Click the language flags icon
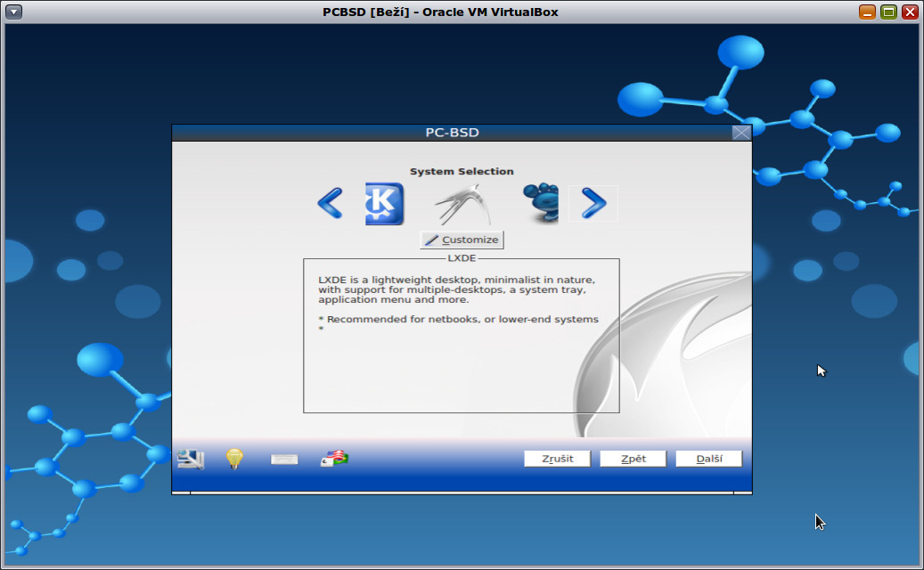The width and height of the screenshot is (924, 570). [x=333, y=458]
